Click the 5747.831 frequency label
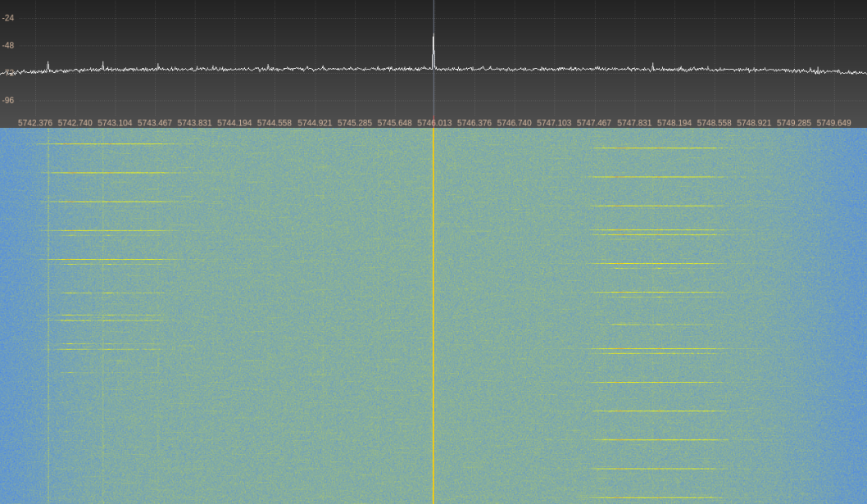 pos(634,123)
